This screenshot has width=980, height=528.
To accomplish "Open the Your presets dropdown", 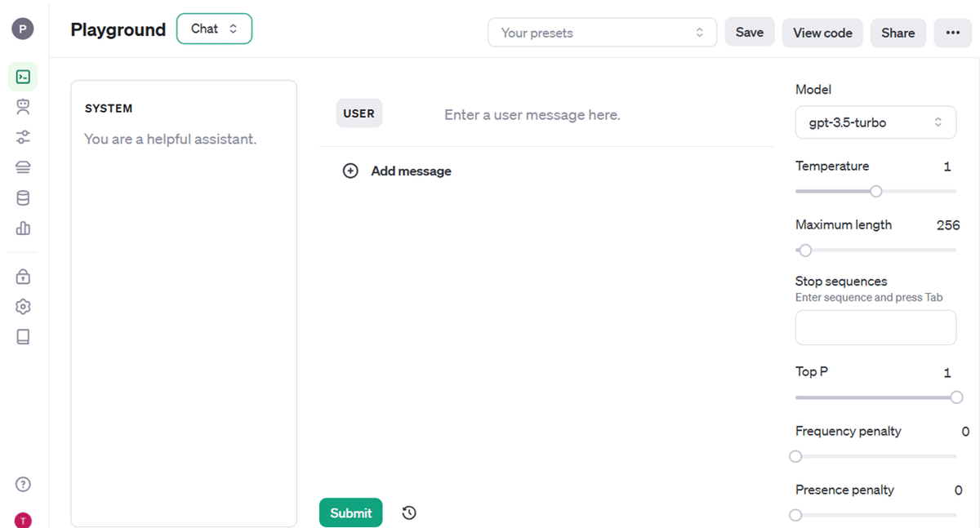I will click(602, 33).
